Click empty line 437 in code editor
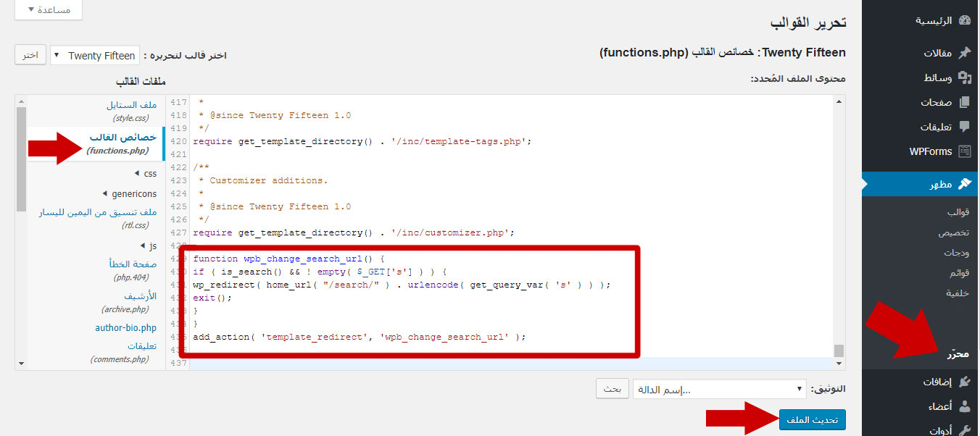 coord(511,363)
